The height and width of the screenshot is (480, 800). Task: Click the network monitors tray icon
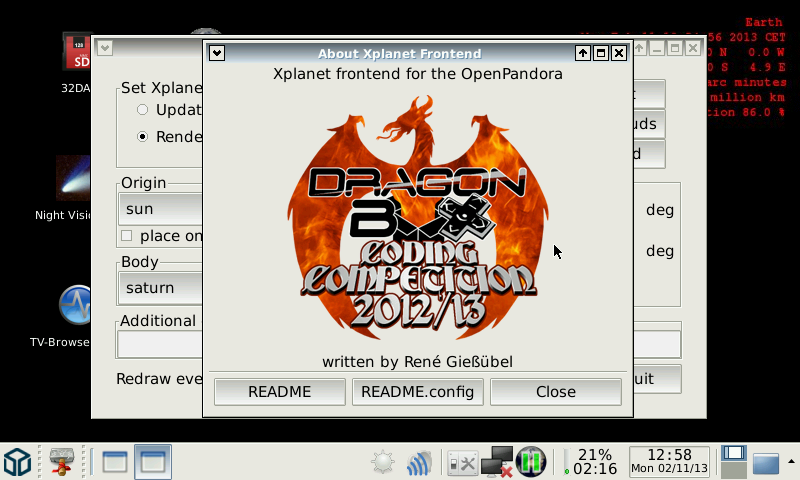point(496,461)
